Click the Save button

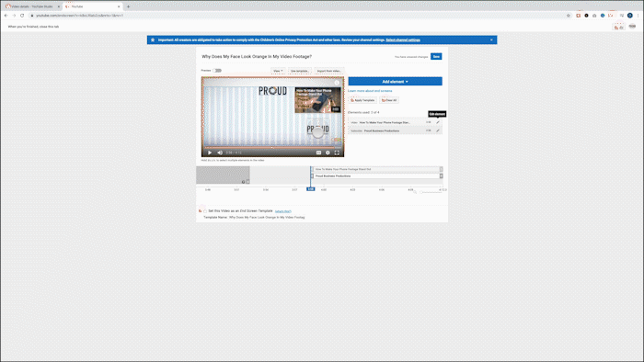[436, 57]
